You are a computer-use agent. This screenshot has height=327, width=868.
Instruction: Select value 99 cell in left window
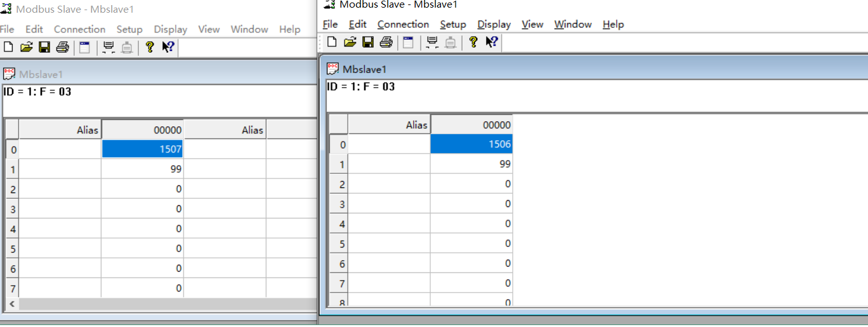pyautogui.click(x=143, y=169)
